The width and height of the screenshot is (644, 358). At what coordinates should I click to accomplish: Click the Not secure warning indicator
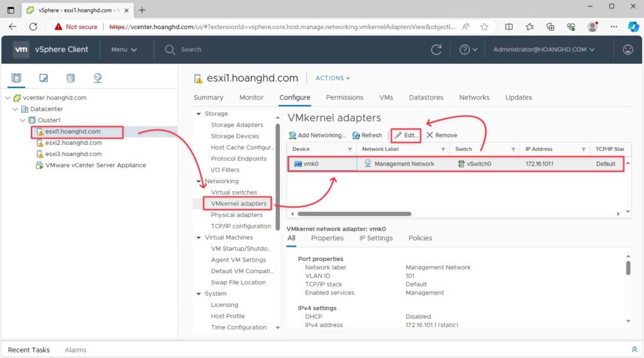coord(76,26)
